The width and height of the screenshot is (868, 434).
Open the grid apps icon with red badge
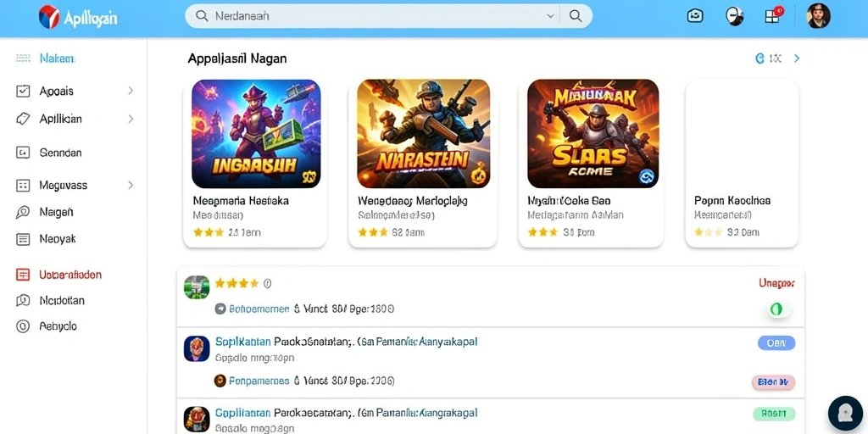(773, 16)
